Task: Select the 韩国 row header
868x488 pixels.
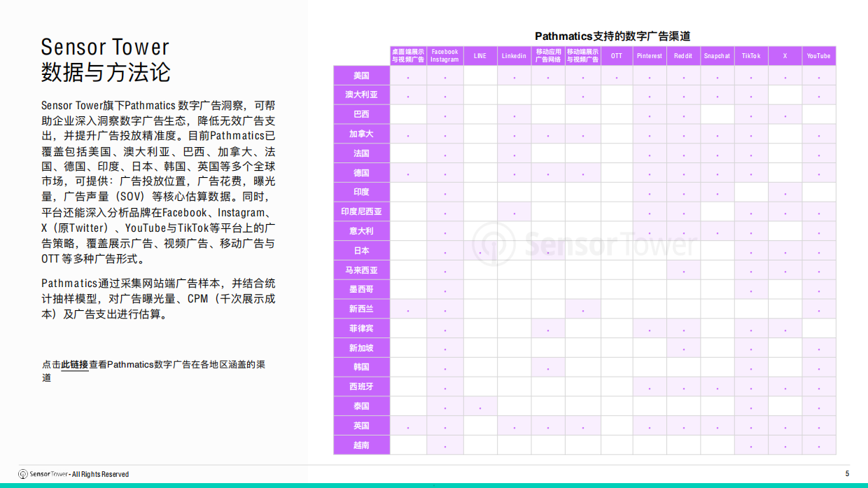Action: tap(361, 367)
